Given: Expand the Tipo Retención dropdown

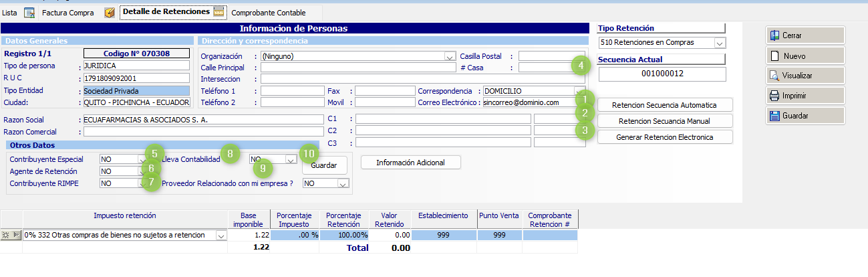Looking at the screenshot, I should [720, 43].
